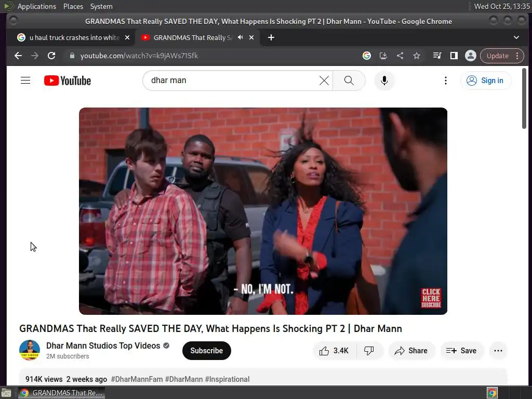
Task: Mute the YouTube tab audio icon
Action: pyautogui.click(x=240, y=37)
